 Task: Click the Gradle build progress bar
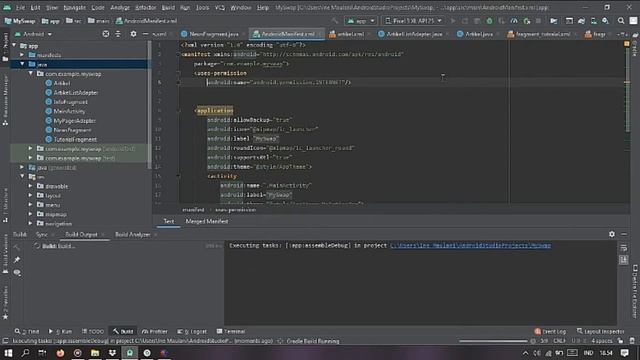pyautogui.click(x=493, y=341)
